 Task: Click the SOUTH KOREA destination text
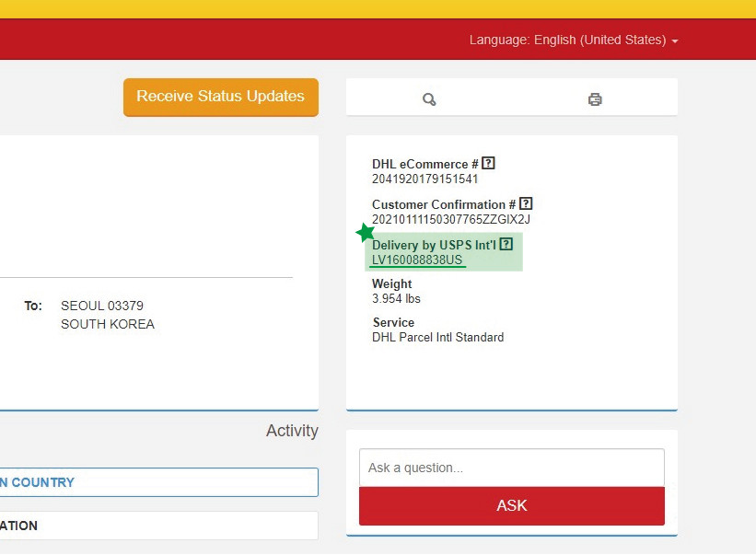pyautogui.click(x=108, y=324)
